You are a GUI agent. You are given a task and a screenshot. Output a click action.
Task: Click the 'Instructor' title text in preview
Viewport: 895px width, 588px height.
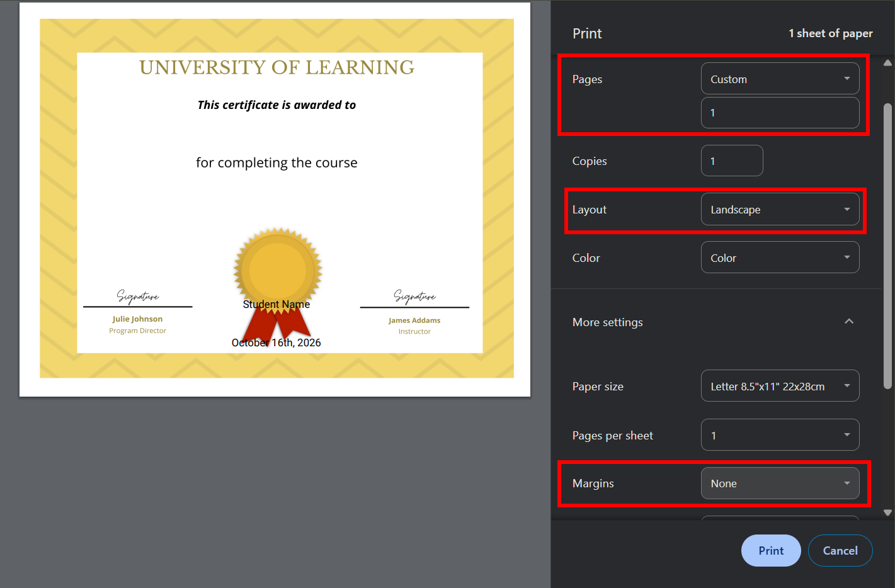coord(414,331)
